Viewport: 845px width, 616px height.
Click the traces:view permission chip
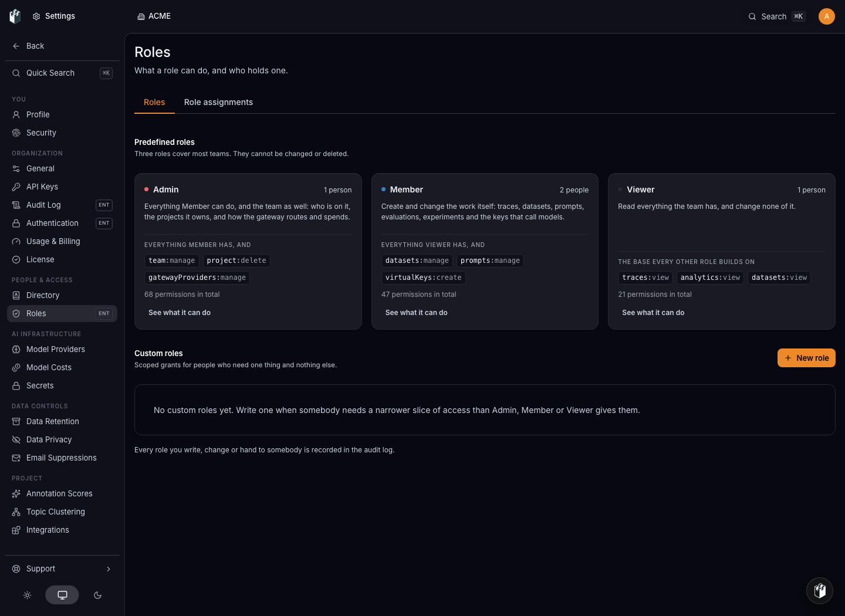point(645,277)
